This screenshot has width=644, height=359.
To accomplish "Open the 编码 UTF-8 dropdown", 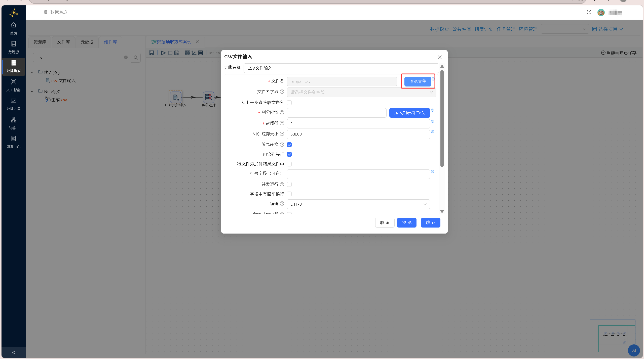I will tap(358, 204).
